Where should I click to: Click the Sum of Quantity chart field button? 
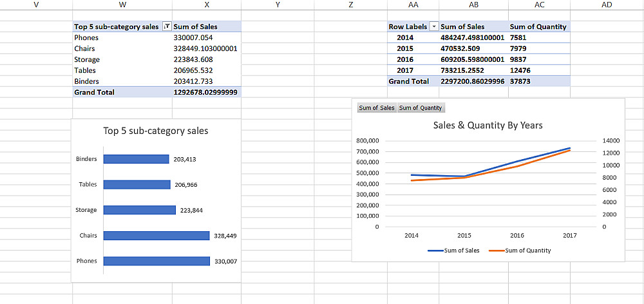pyautogui.click(x=421, y=108)
